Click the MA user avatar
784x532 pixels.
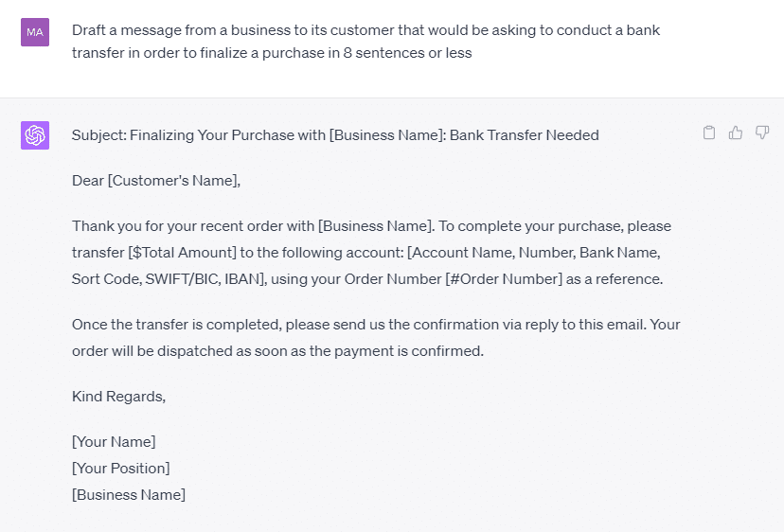(35, 32)
